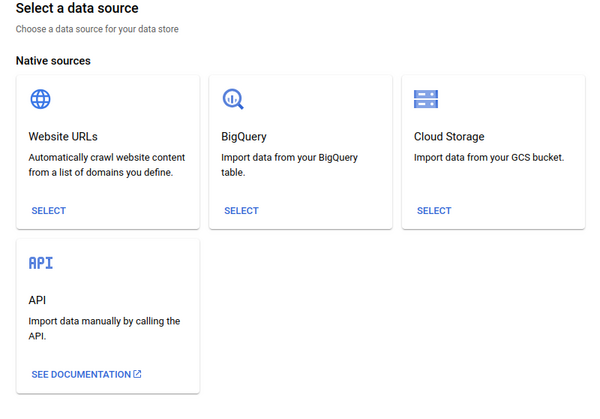Click the API card title text

[37, 300]
